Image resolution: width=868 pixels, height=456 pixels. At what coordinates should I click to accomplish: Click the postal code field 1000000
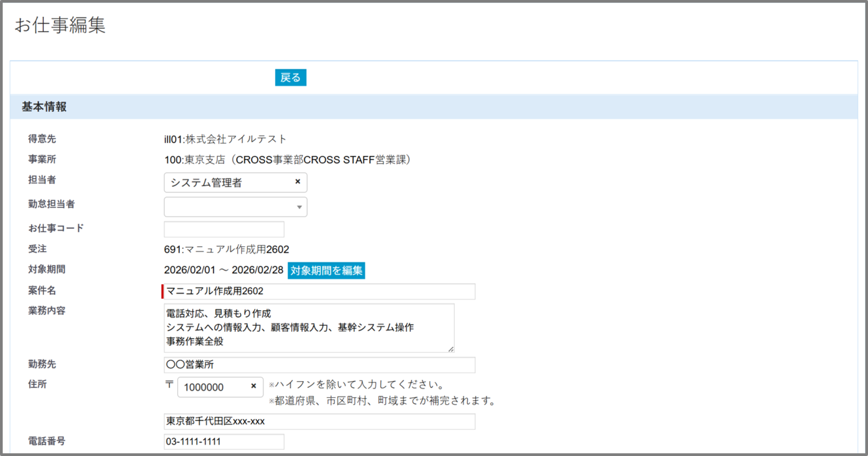[x=220, y=387]
